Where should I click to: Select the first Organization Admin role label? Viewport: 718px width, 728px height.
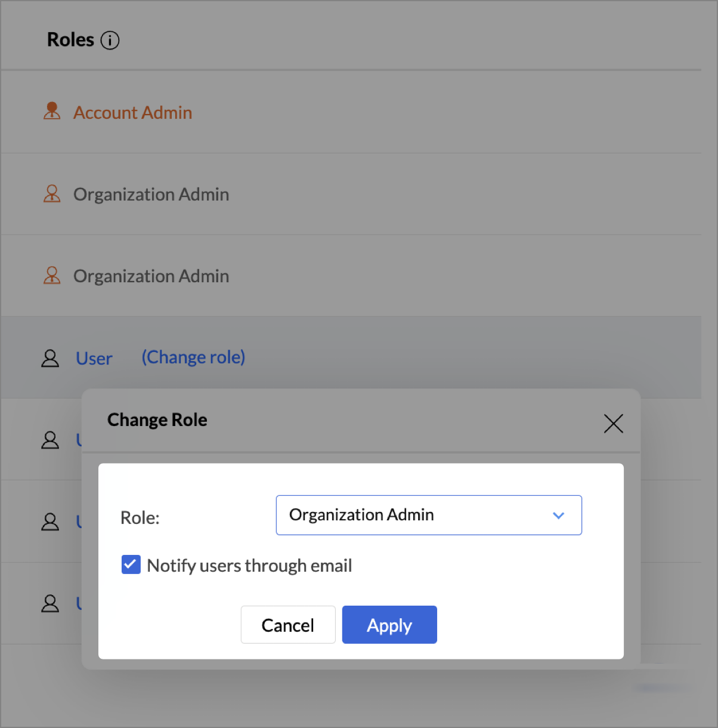coord(151,195)
